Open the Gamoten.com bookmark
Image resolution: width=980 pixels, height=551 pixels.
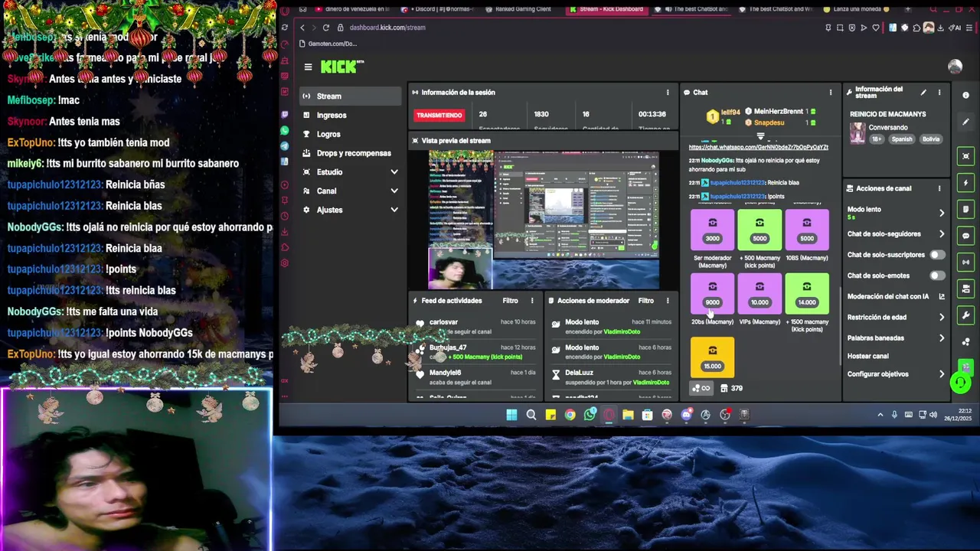pyautogui.click(x=328, y=44)
